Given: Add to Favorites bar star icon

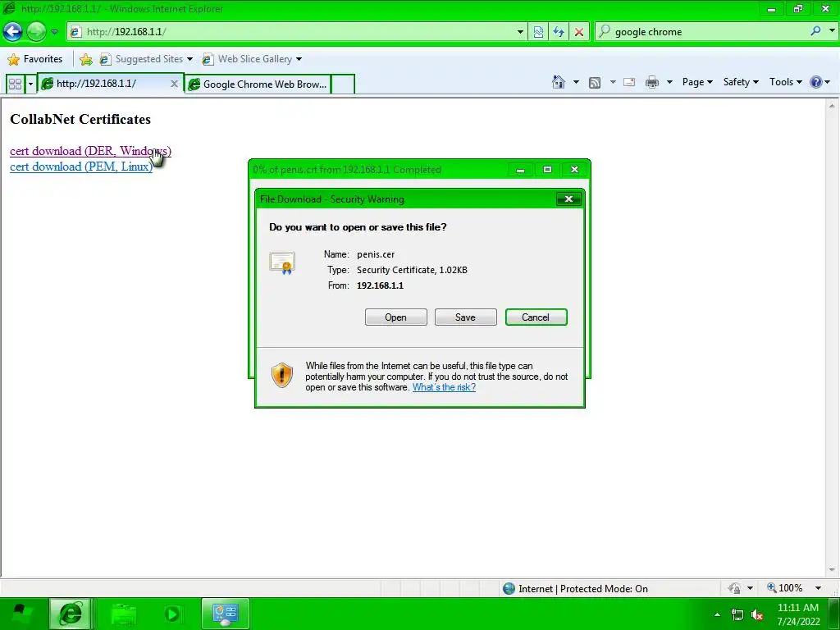Looking at the screenshot, I should tap(85, 59).
